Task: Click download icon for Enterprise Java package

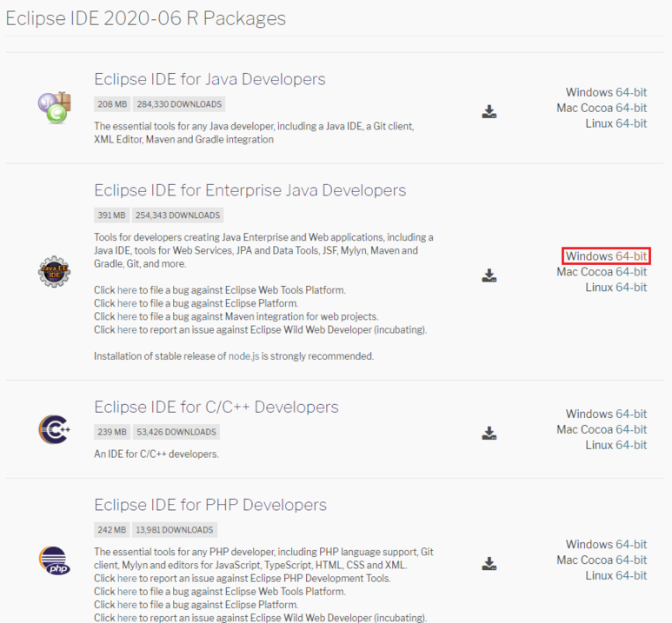Action: 489,275
